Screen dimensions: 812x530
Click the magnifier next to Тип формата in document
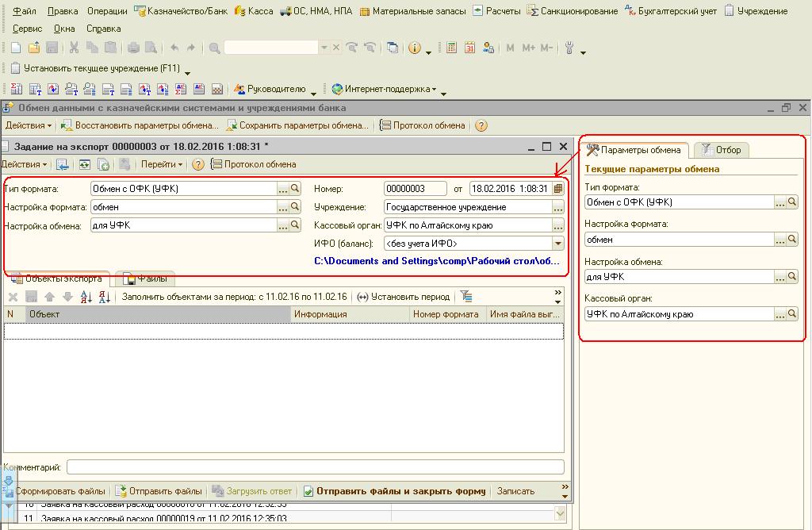(295, 189)
